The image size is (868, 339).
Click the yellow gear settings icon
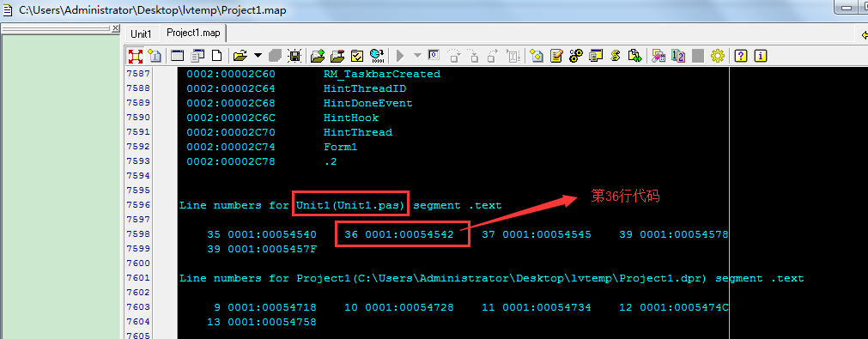coord(718,55)
